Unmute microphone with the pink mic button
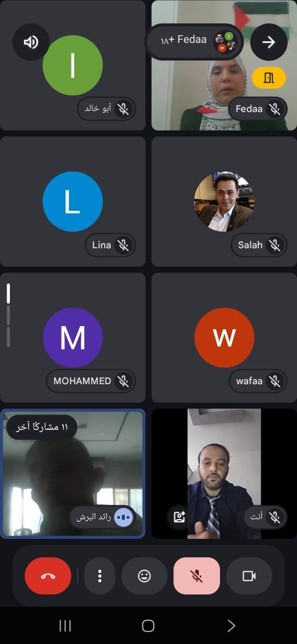Screen dimensions: 297x644 pos(197,576)
